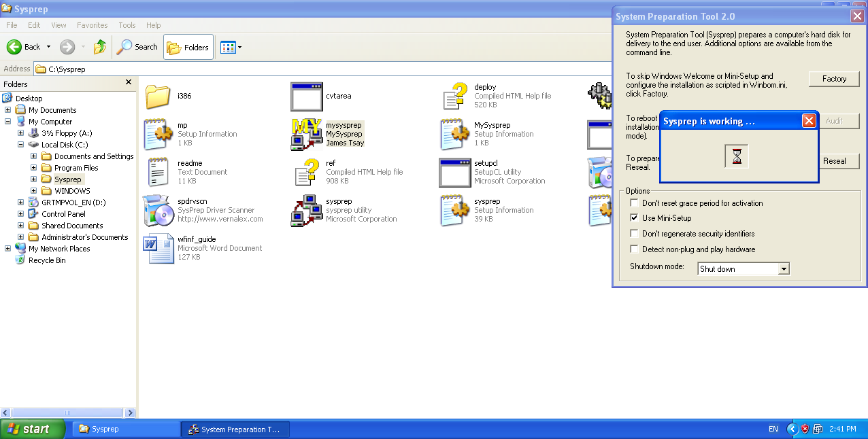Expand My Network Places tree node
The image size is (868, 439).
[8, 249]
